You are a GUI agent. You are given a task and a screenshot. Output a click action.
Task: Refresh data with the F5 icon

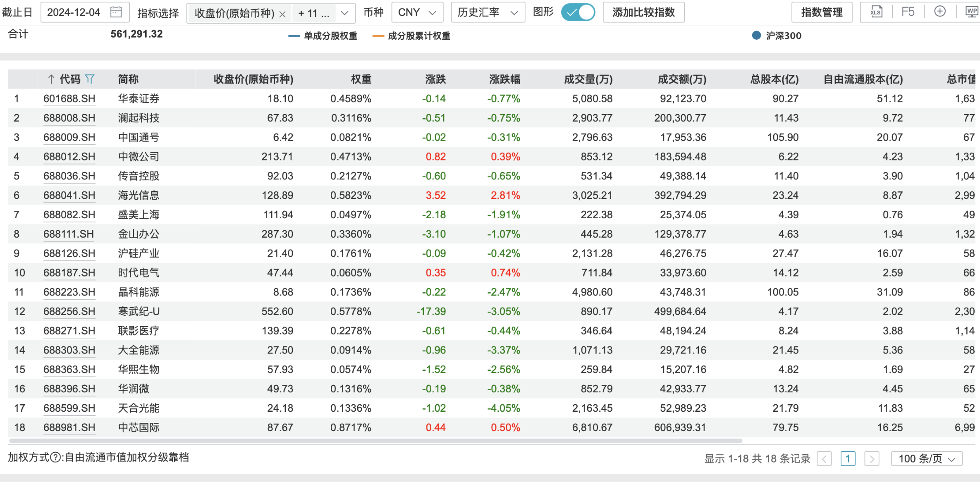908,12
